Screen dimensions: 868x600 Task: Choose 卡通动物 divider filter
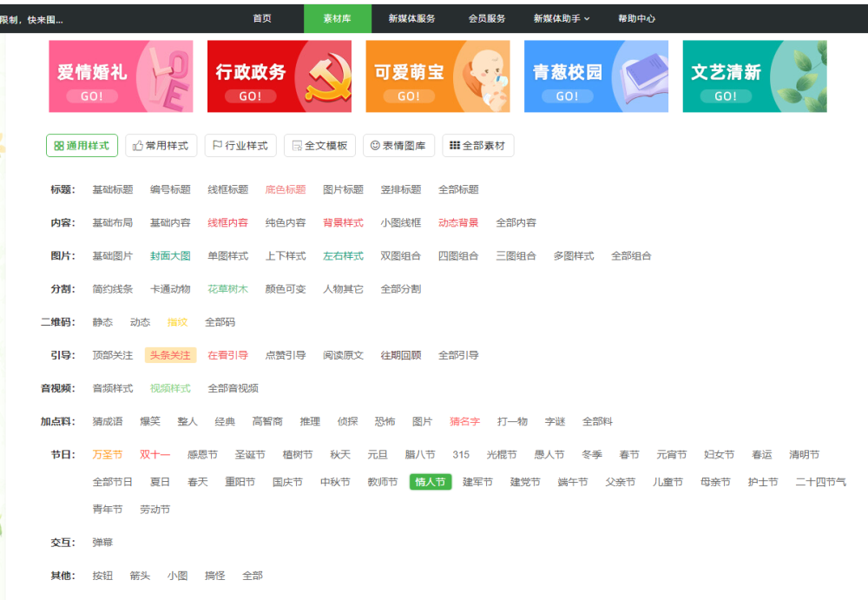click(170, 289)
